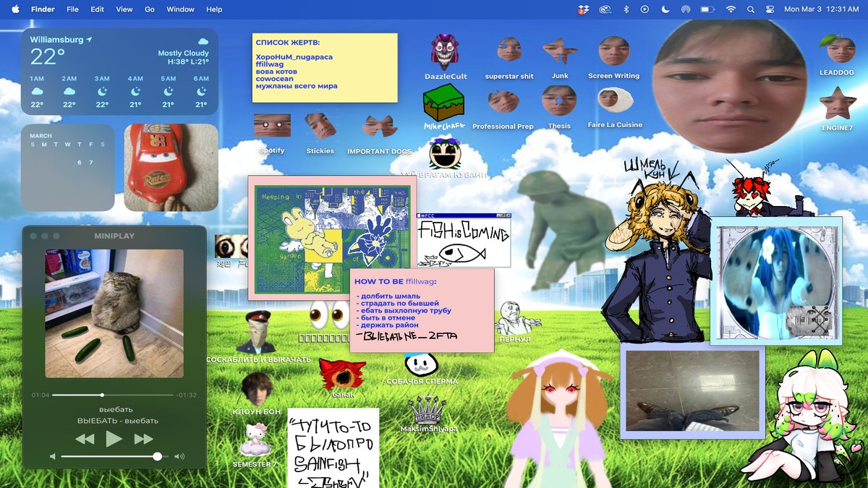Open date and time in menu bar
The image size is (868, 488).
pos(822,9)
